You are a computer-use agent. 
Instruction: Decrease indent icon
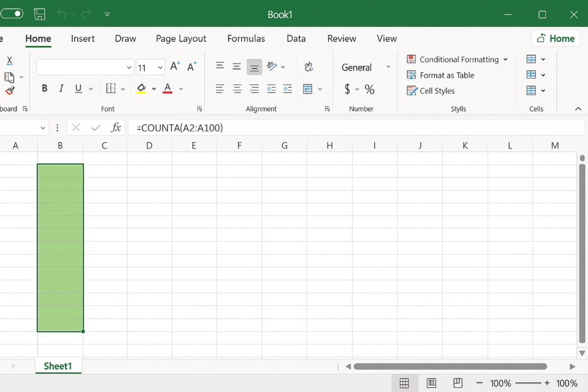pos(272,89)
